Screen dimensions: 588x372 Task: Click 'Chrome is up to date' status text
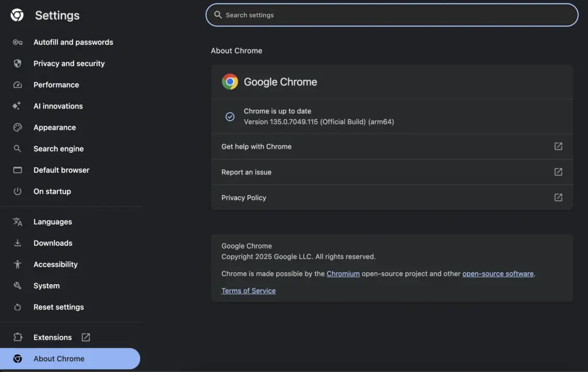click(x=277, y=111)
